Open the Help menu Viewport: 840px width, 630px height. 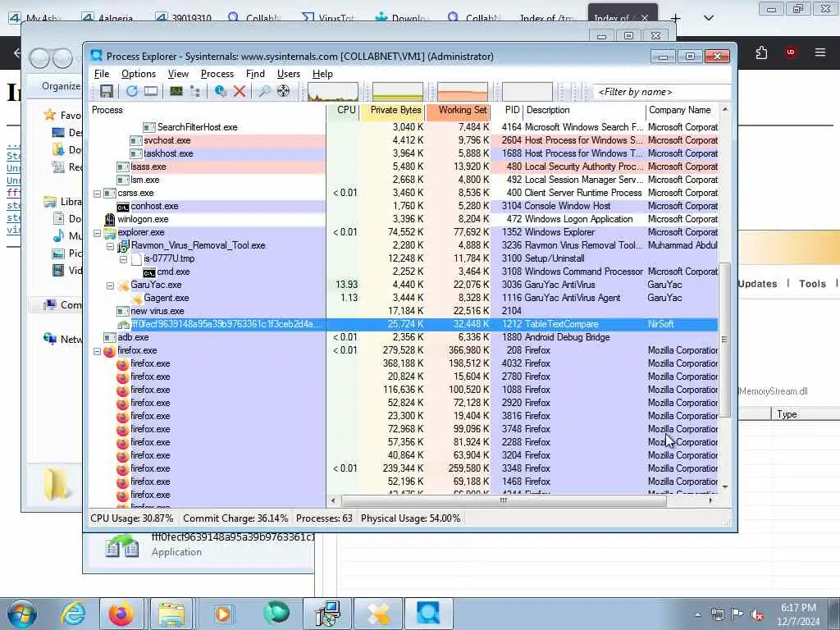pos(322,74)
